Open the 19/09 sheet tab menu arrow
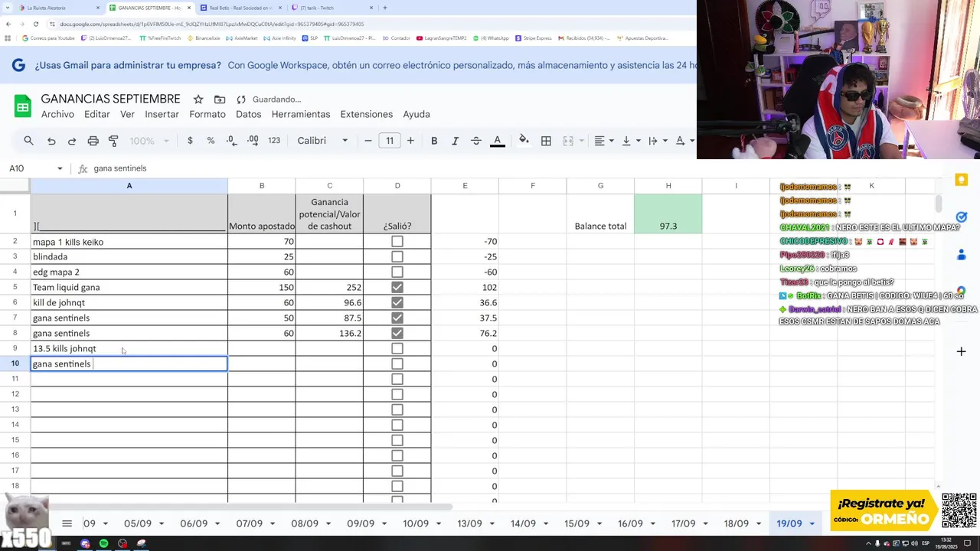 (811, 524)
